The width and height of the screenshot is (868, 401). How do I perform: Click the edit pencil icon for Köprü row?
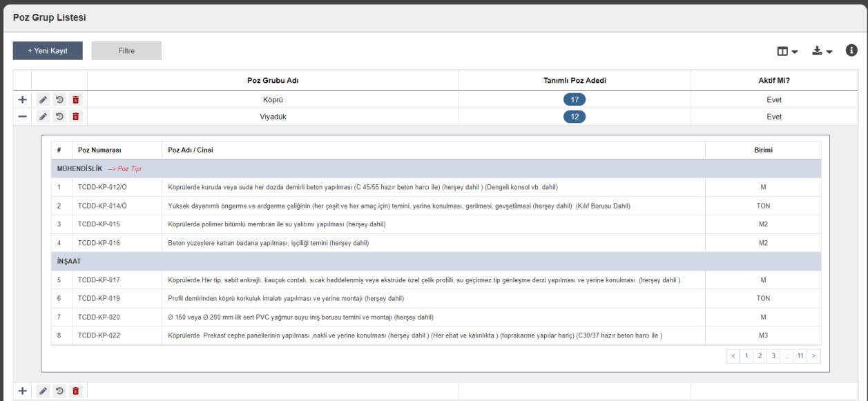tap(43, 99)
